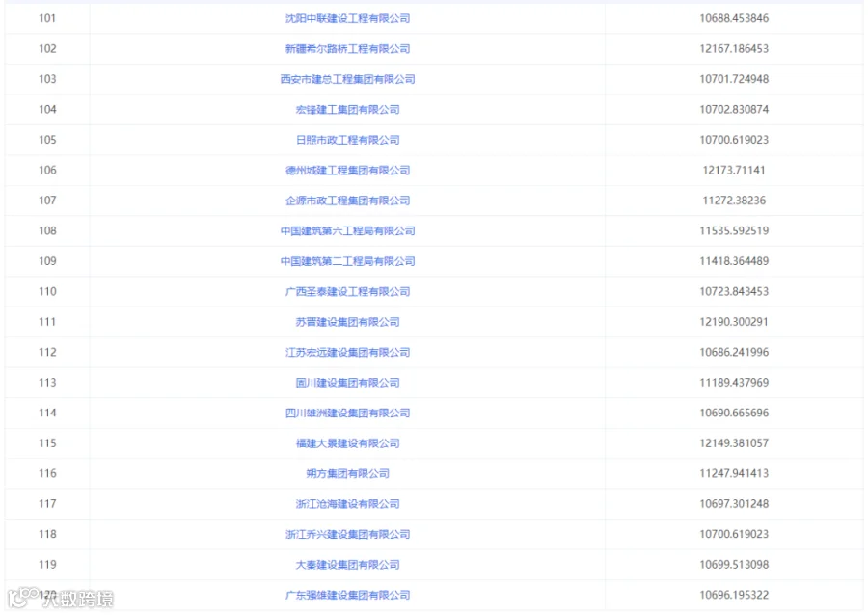Select row number 117
Image resolution: width=868 pixels, height=615 pixels.
pyautogui.click(x=47, y=504)
